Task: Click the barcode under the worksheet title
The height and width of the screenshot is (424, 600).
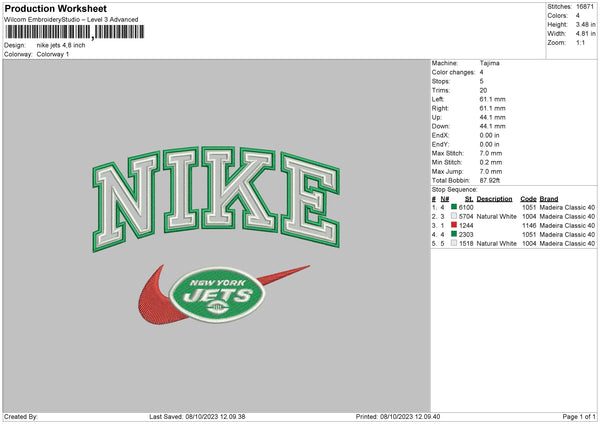Action: tap(75, 32)
